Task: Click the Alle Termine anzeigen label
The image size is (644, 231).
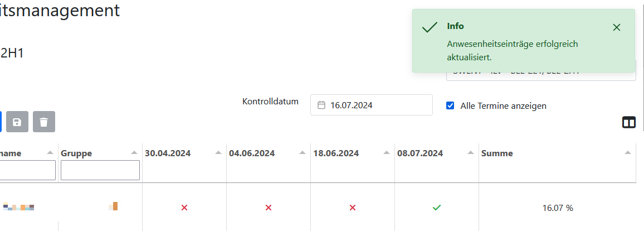Action: click(503, 105)
